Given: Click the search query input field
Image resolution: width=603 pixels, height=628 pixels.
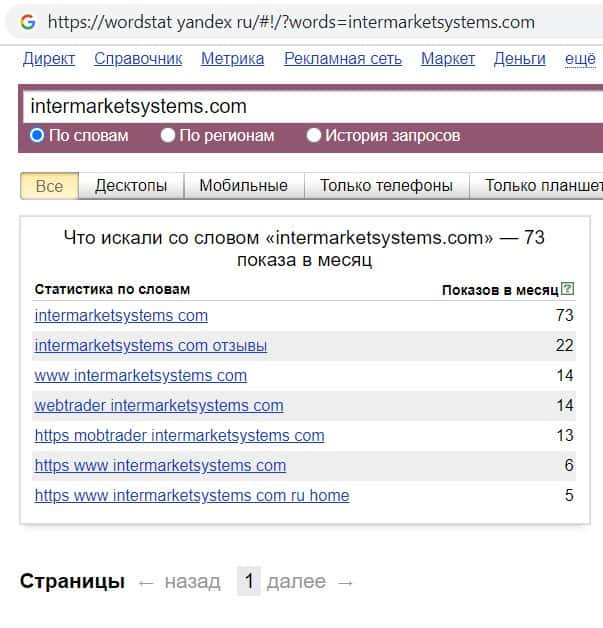Looking at the screenshot, I should coord(300,106).
